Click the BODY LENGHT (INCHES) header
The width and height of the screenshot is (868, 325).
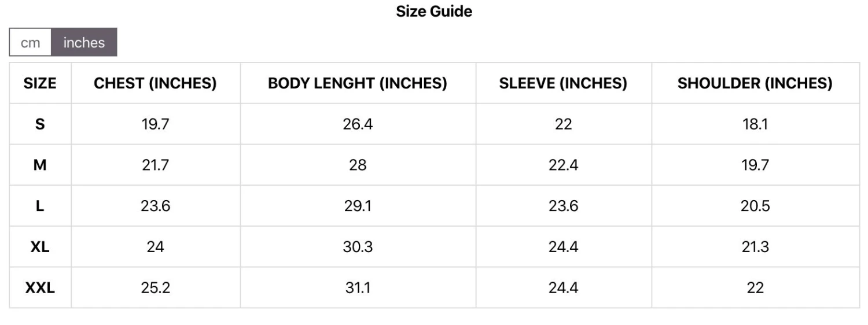(358, 83)
